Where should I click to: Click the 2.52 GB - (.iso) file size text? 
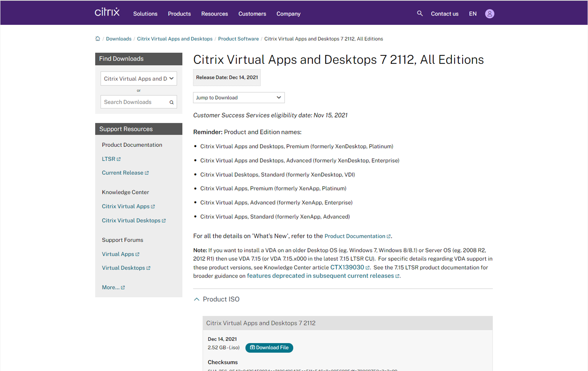[224, 348]
